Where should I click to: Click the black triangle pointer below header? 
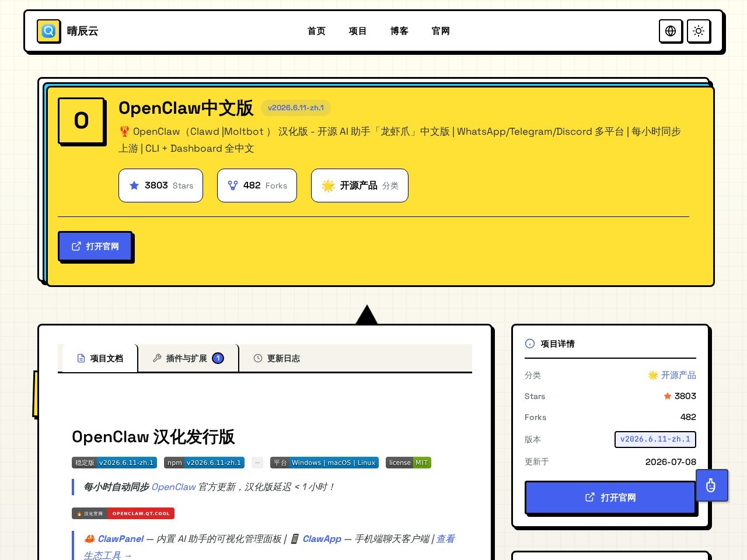click(x=366, y=314)
